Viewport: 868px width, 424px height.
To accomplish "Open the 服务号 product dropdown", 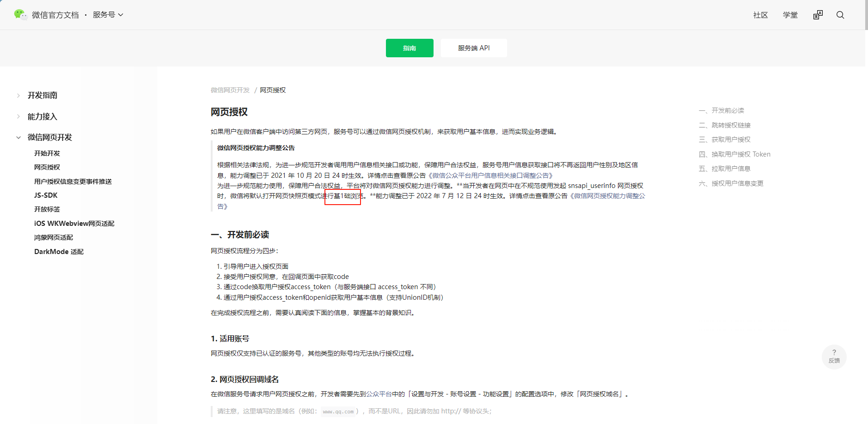I will (x=108, y=15).
